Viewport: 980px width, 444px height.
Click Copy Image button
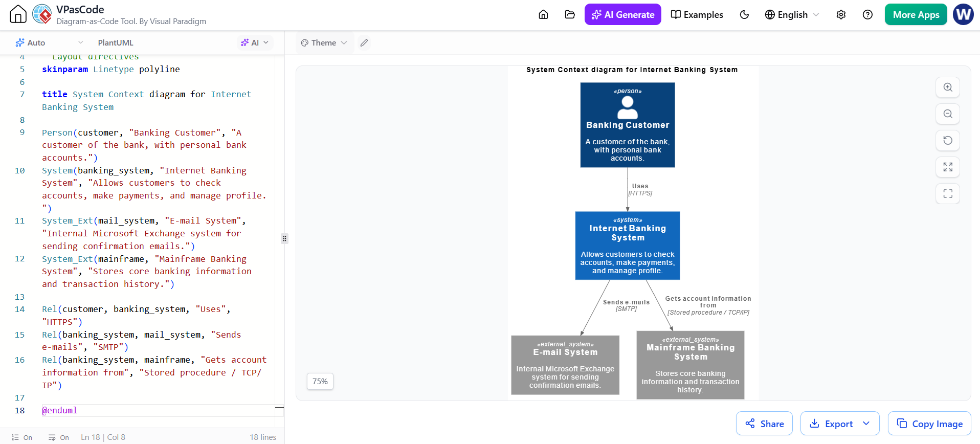pos(929,424)
